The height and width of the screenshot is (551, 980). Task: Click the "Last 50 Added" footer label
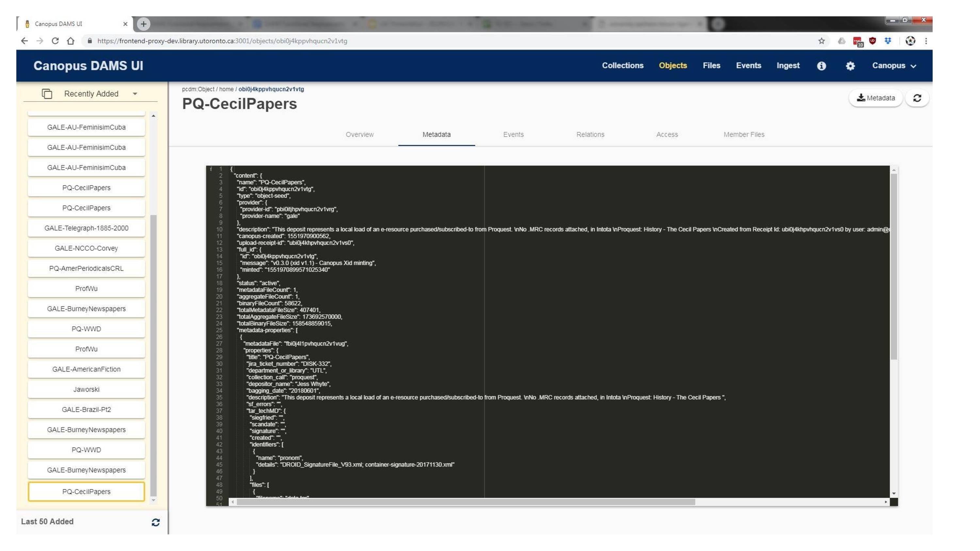[47, 521]
